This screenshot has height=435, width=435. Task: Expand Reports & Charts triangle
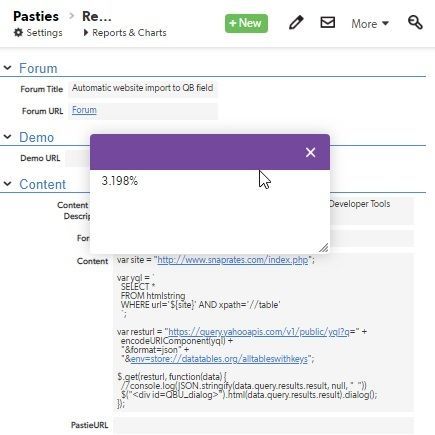(x=86, y=33)
